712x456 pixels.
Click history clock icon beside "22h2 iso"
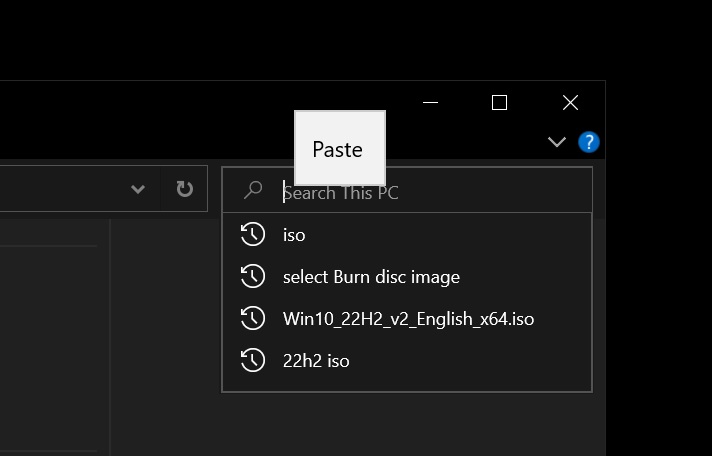(253, 360)
